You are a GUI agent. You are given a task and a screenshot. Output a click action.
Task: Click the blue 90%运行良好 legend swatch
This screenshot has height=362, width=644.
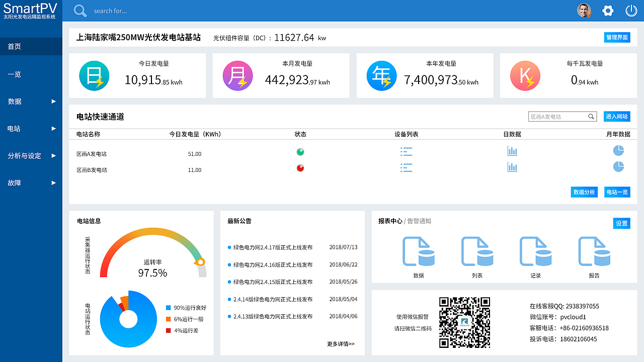tap(169, 307)
